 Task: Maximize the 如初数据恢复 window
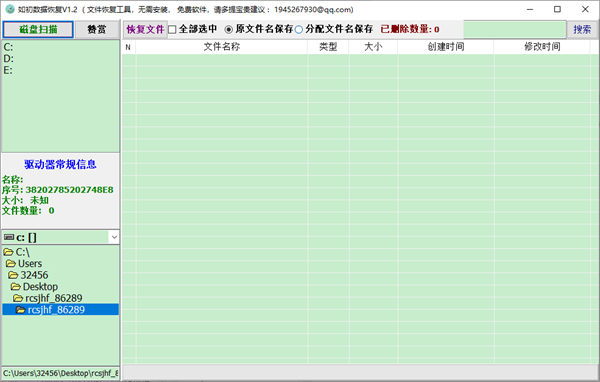click(x=558, y=9)
